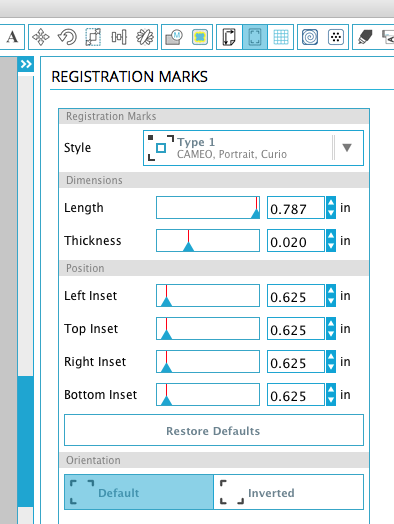The height and width of the screenshot is (524, 394).
Task: Select the Inverted orientation option
Action: [288, 492]
